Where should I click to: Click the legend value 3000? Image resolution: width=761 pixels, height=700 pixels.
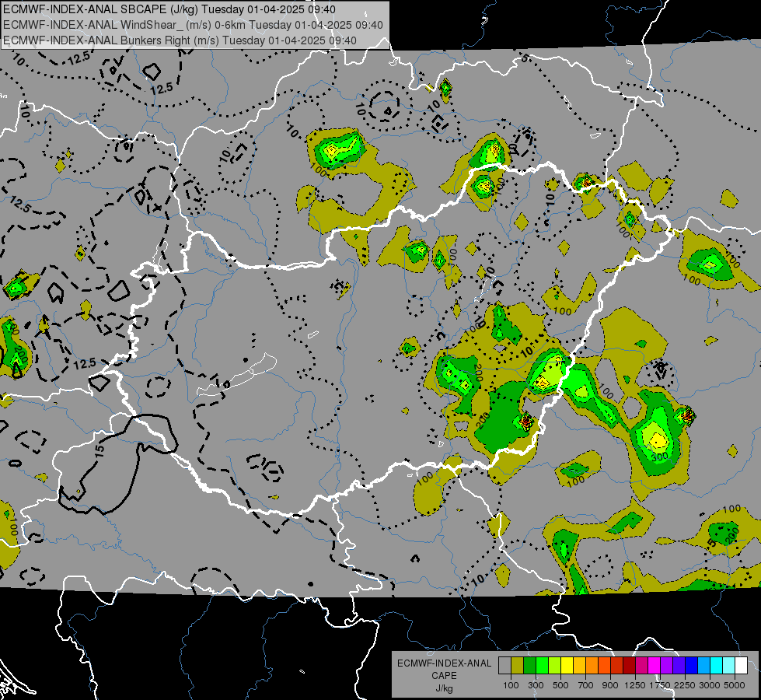tap(710, 685)
